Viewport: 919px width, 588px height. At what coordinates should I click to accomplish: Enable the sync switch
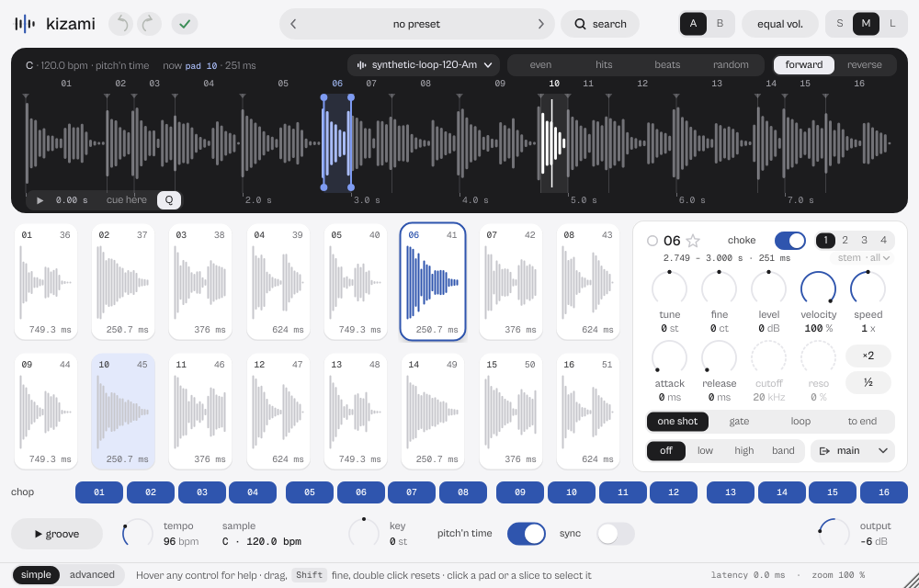tap(616, 534)
